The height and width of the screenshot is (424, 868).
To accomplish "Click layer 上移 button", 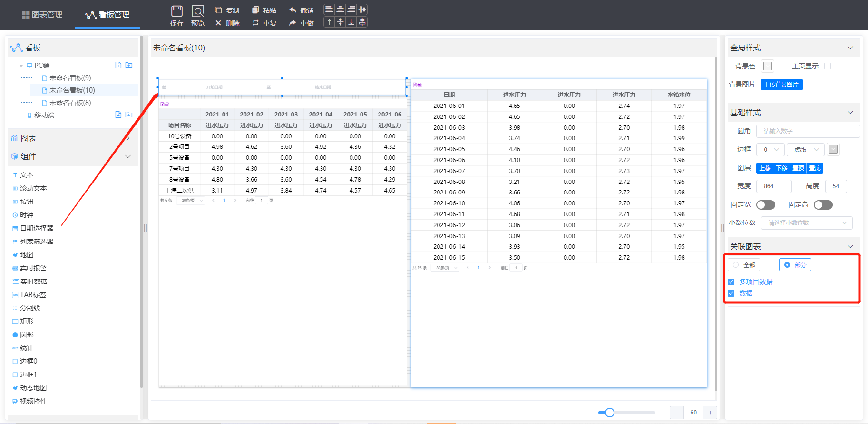I will point(765,168).
